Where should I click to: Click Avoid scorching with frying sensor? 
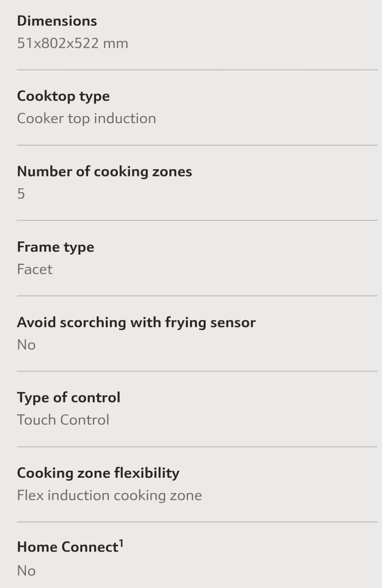pyautogui.click(x=137, y=323)
